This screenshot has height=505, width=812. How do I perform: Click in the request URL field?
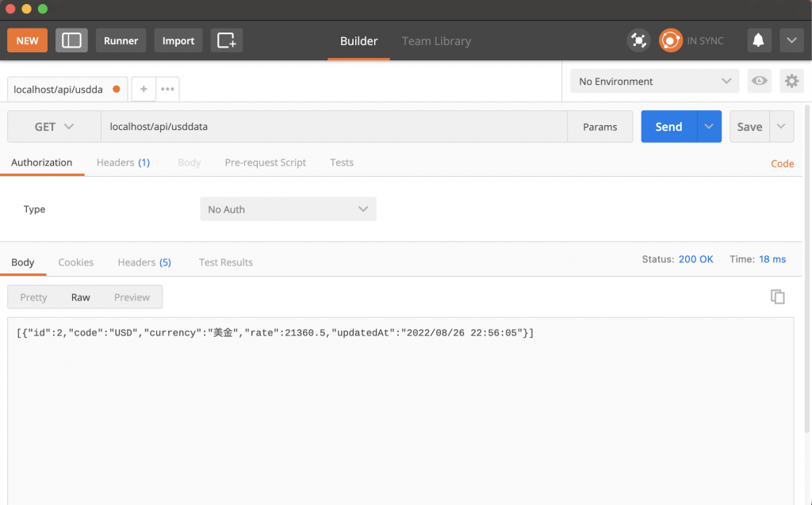pyautogui.click(x=334, y=126)
